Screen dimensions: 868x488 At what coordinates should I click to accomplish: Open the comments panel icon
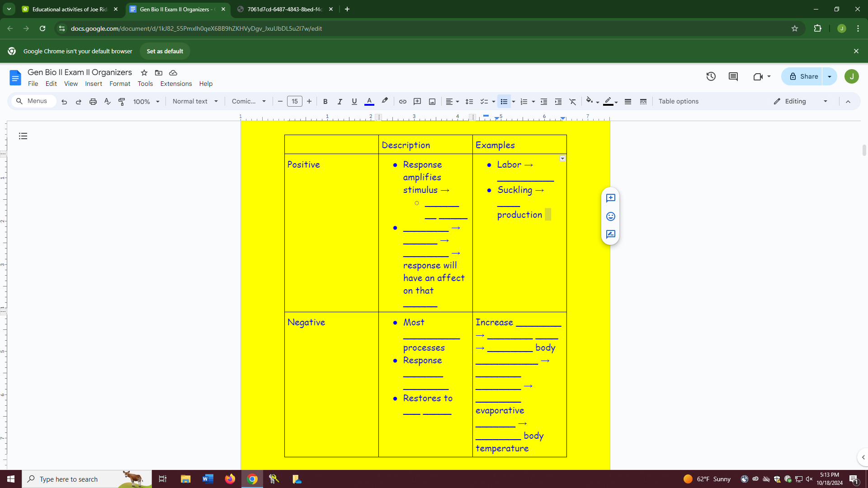pyautogui.click(x=733, y=76)
